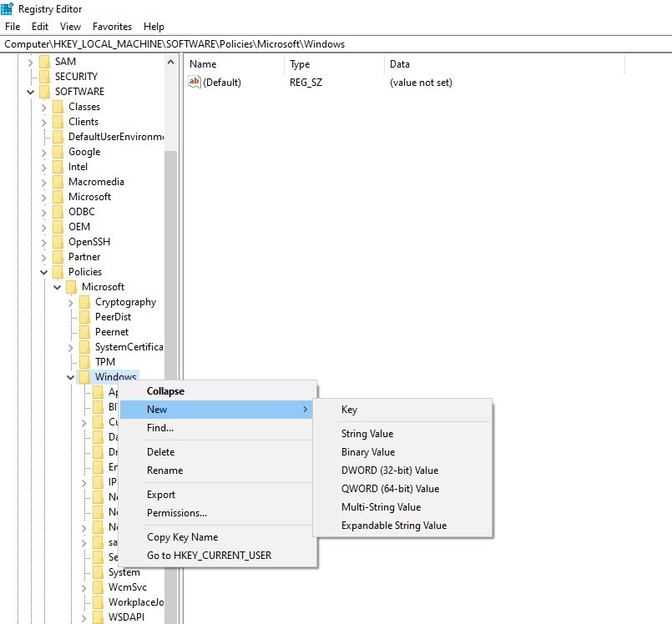Expand the SystemCertificates key
672x624 pixels.
pyautogui.click(x=71, y=348)
